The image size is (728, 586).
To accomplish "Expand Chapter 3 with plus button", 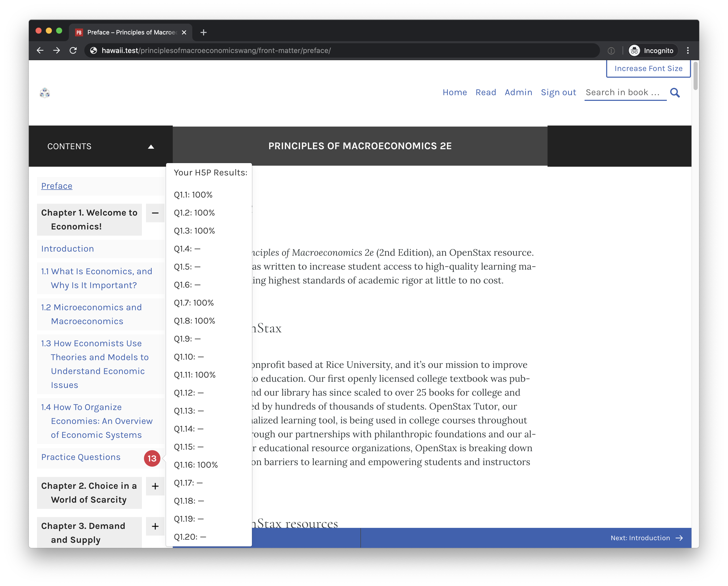I will coord(155,526).
